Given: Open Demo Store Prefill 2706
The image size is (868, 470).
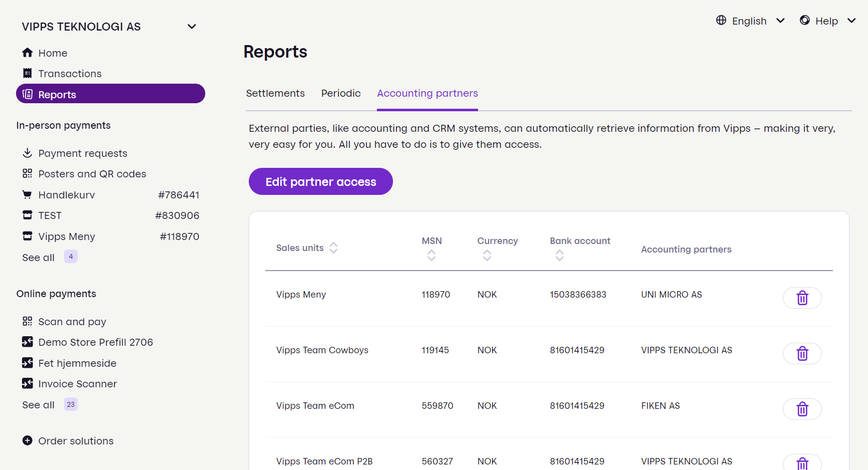Looking at the screenshot, I should (96, 342).
